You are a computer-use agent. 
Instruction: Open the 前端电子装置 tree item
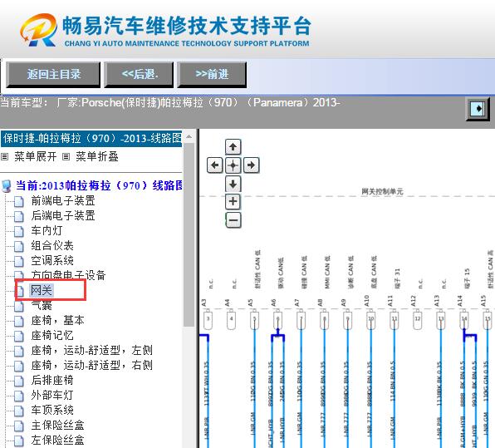(63, 200)
